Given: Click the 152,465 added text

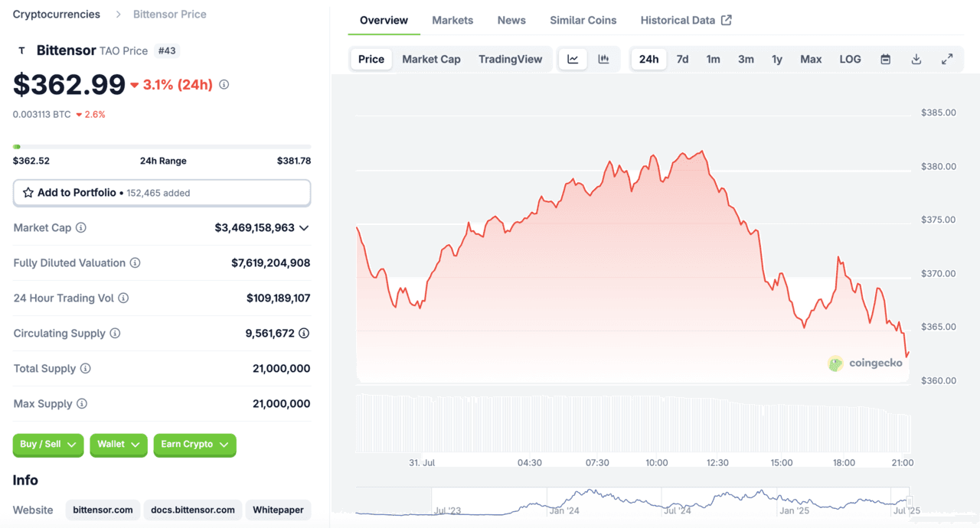Looking at the screenshot, I should click(x=158, y=193).
